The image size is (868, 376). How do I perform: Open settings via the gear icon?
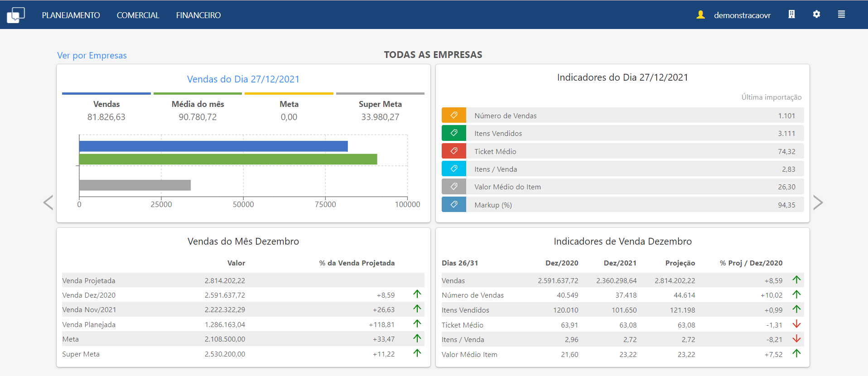tap(816, 14)
